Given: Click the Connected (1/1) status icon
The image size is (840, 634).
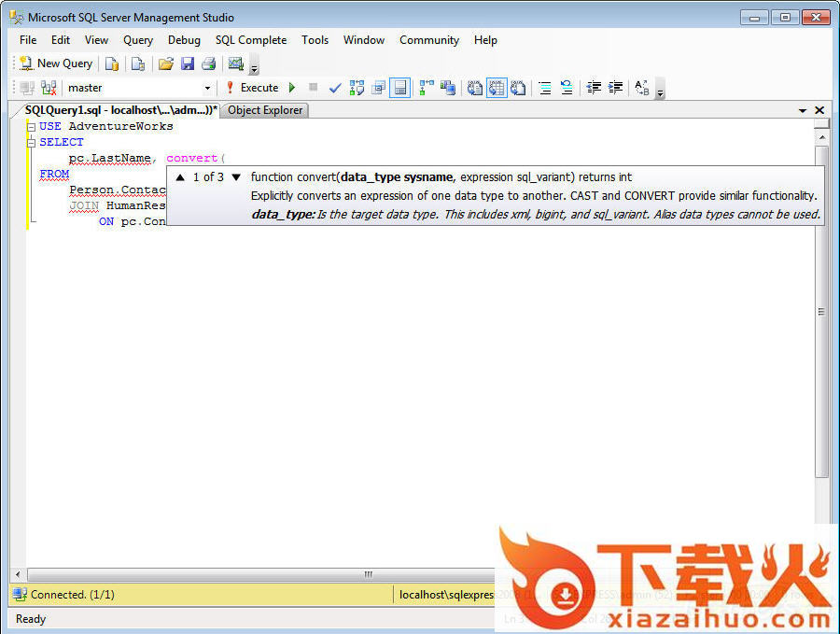Looking at the screenshot, I should point(20,595).
